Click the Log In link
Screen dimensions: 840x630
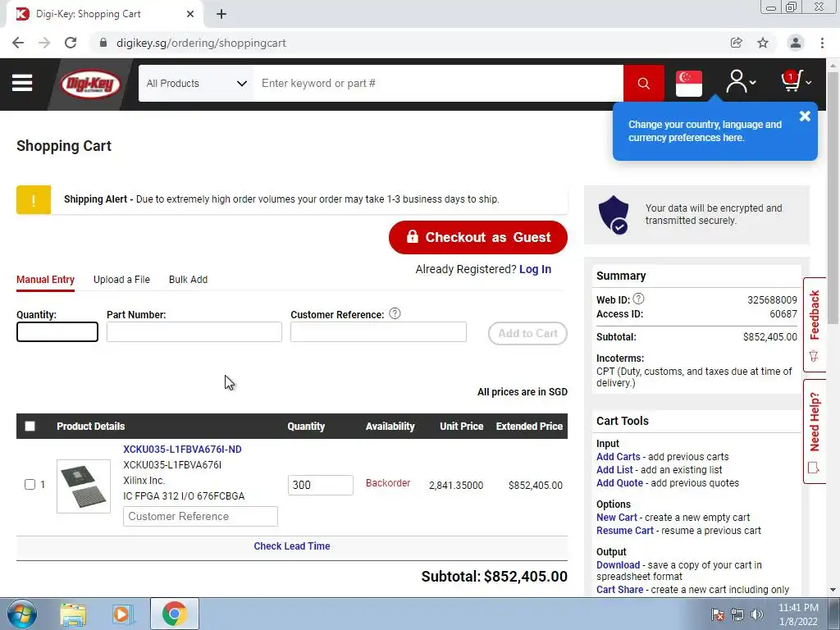tap(535, 269)
